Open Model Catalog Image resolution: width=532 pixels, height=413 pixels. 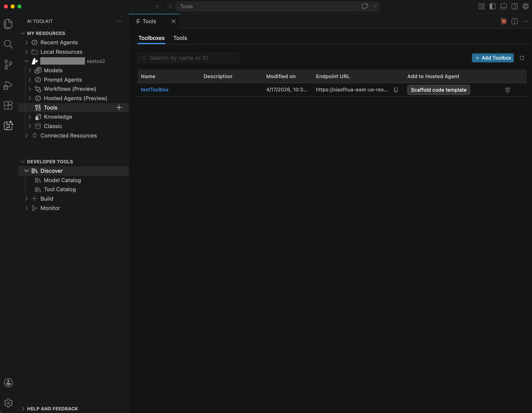(62, 180)
